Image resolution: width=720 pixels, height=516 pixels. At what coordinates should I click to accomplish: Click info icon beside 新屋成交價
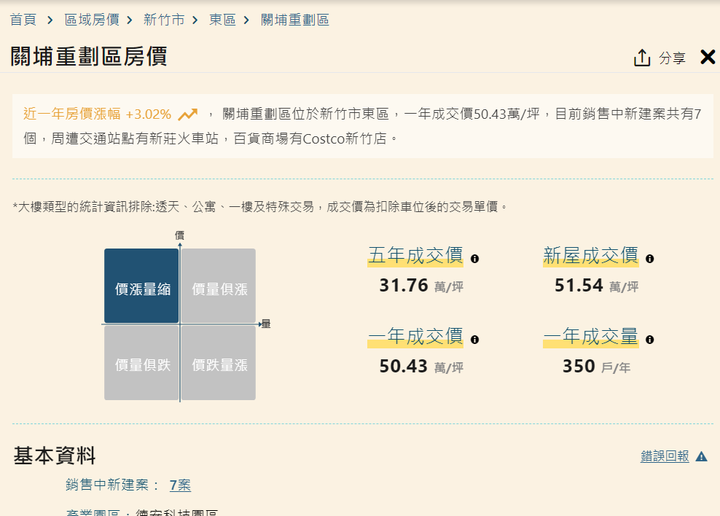[x=650, y=259]
